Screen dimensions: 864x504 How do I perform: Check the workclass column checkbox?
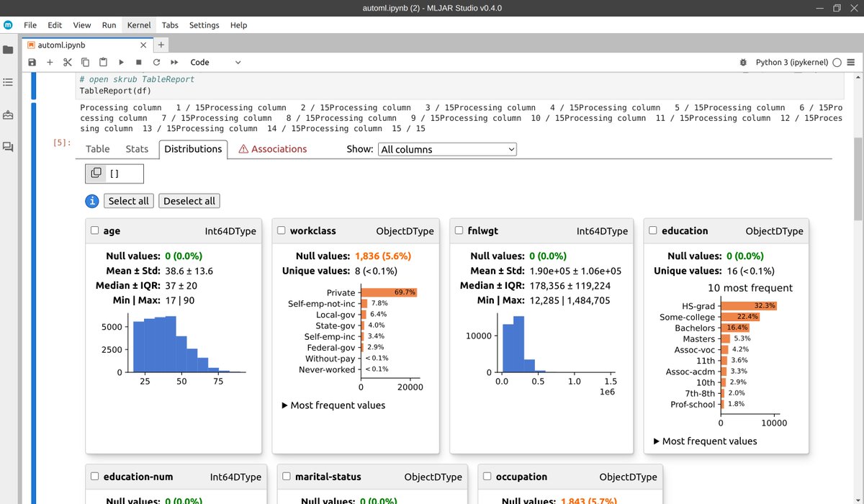(281, 231)
